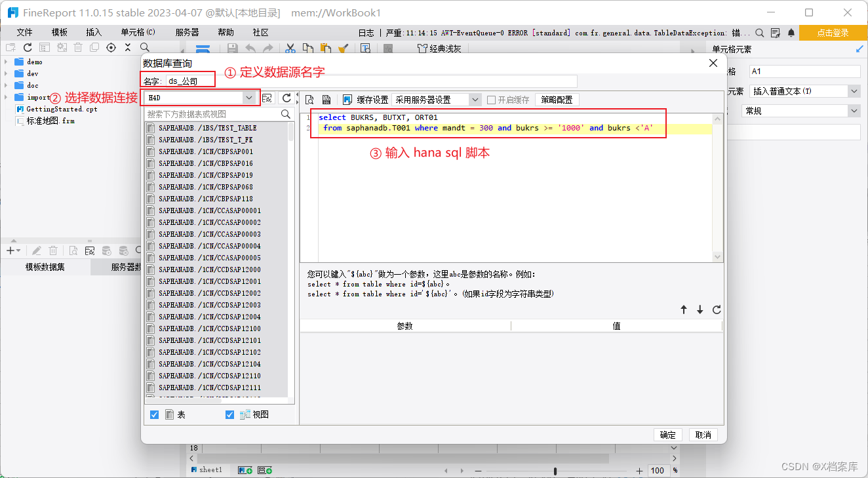Click the locate (target) icon in the file tree toolbar

(x=111, y=47)
